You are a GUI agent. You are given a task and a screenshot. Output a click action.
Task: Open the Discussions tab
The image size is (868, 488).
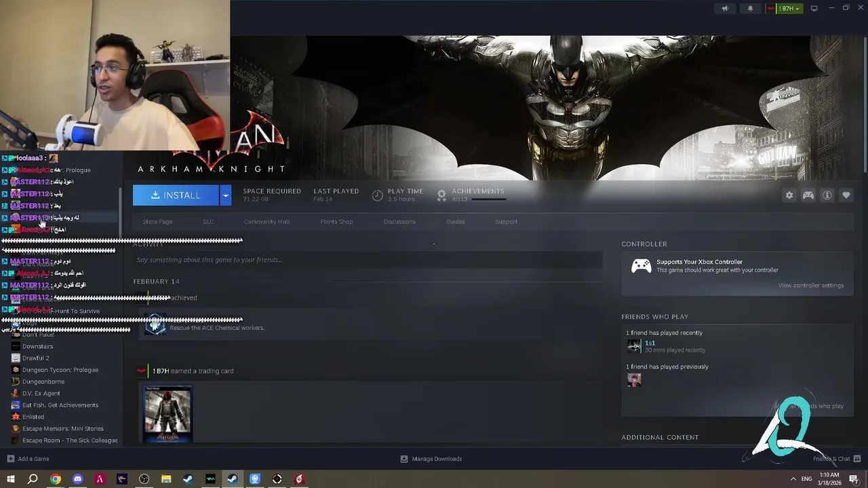pyautogui.click(x=399, y=222)
